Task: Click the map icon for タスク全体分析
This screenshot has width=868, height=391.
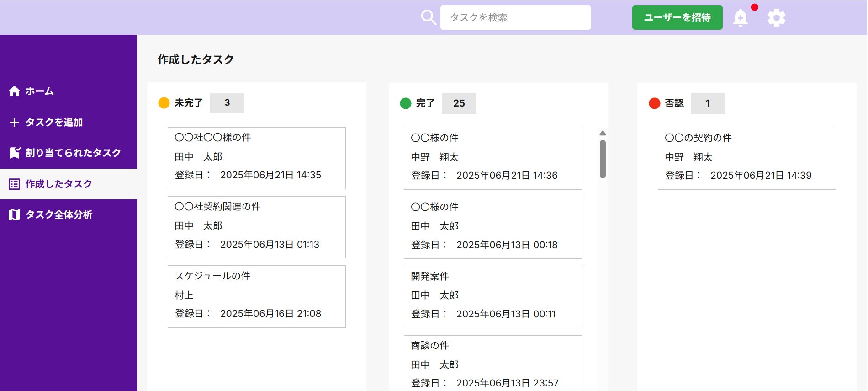Action: 14,214
